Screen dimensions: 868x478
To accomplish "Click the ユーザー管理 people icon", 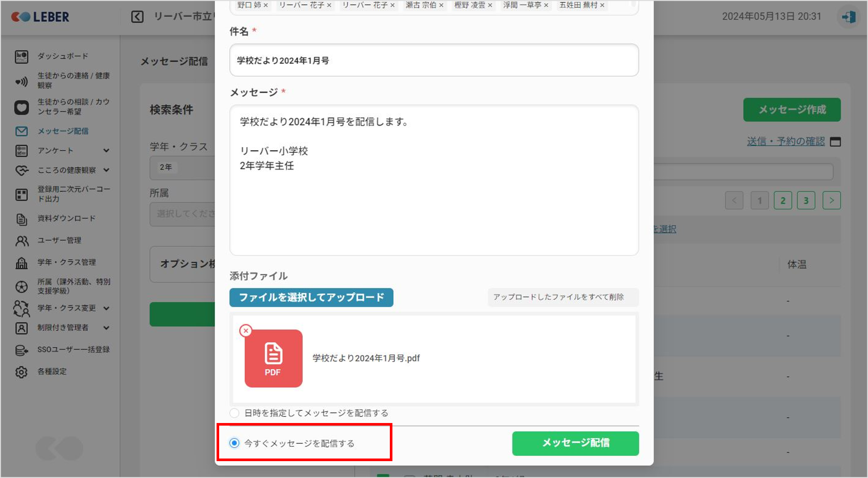I will tap(21, 241).
